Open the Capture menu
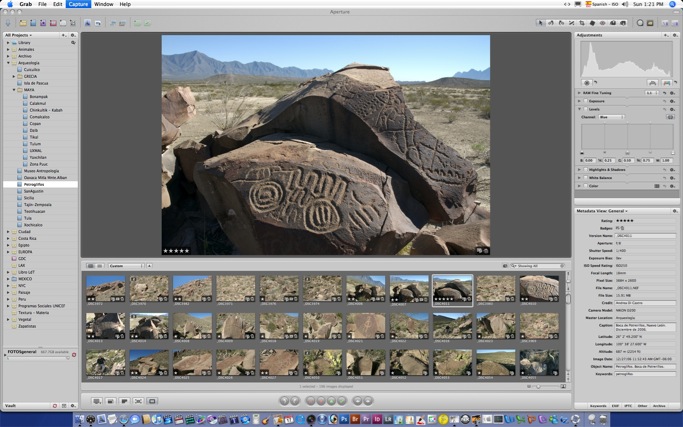Viewport: 683px width, 427px height. (x=78, y=4)
